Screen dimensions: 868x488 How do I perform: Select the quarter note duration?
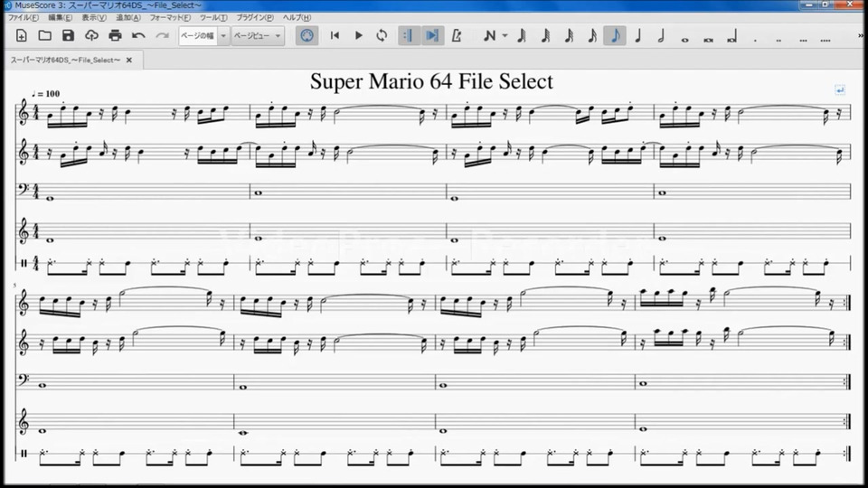point(638,36)
